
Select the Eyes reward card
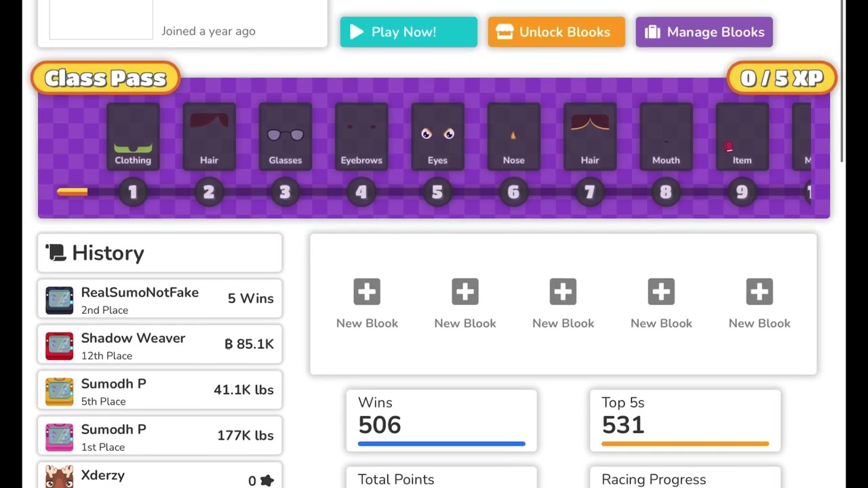click(437, 136)
